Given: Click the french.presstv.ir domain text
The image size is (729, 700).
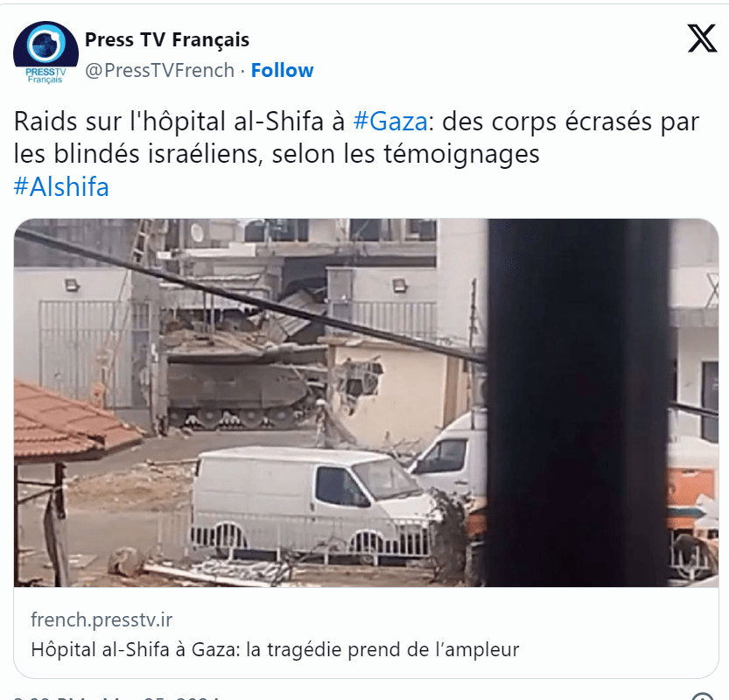Looking at the screenshot, I should click(102, 619).
